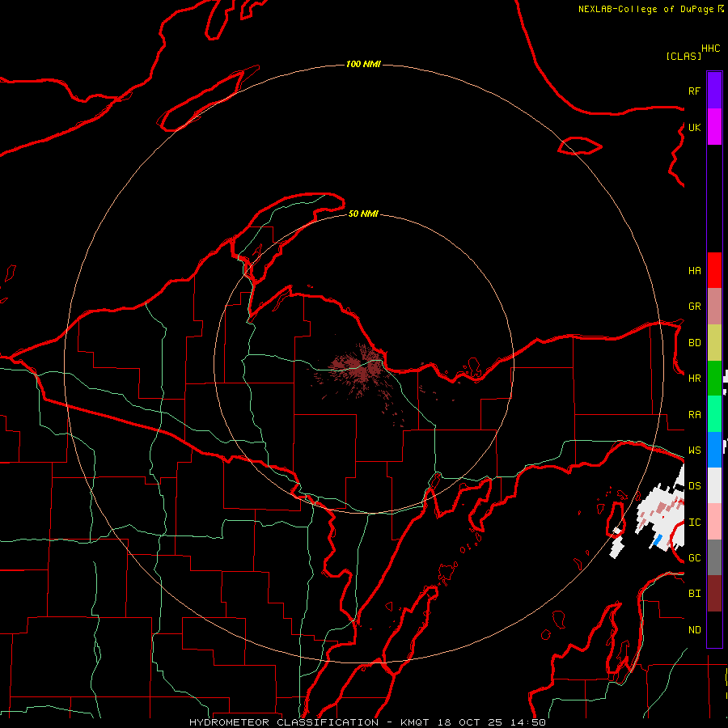Screen dimensions: 728x728
Task: Click the green HR legend color swatch
Action: click(x=714, y=379)
